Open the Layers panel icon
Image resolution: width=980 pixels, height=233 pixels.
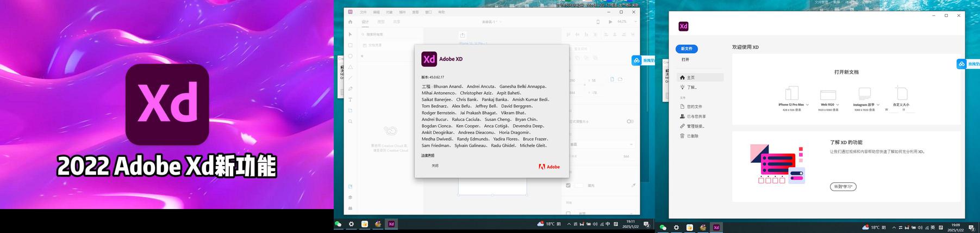click(351, 197)
